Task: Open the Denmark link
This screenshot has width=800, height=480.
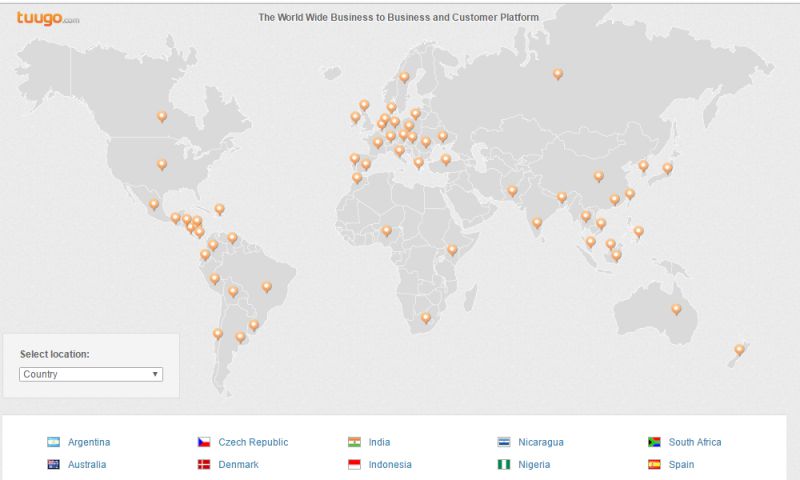Action: 238,465
